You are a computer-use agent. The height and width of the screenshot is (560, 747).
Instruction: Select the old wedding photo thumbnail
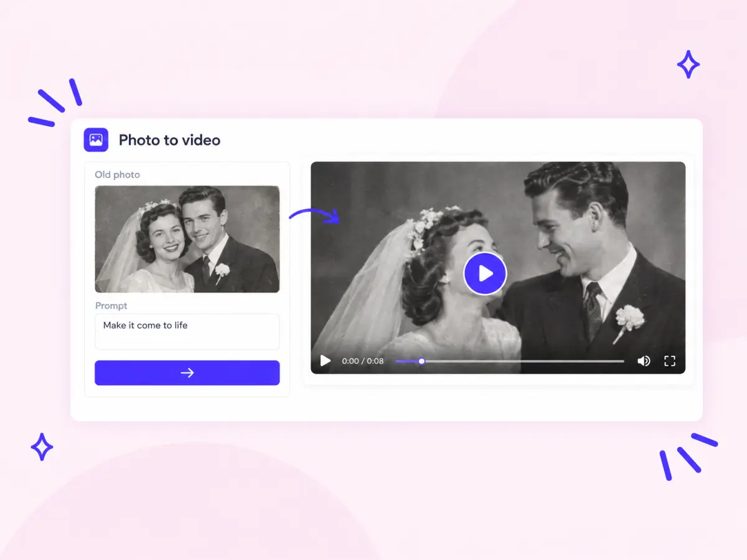coord(187,239)
